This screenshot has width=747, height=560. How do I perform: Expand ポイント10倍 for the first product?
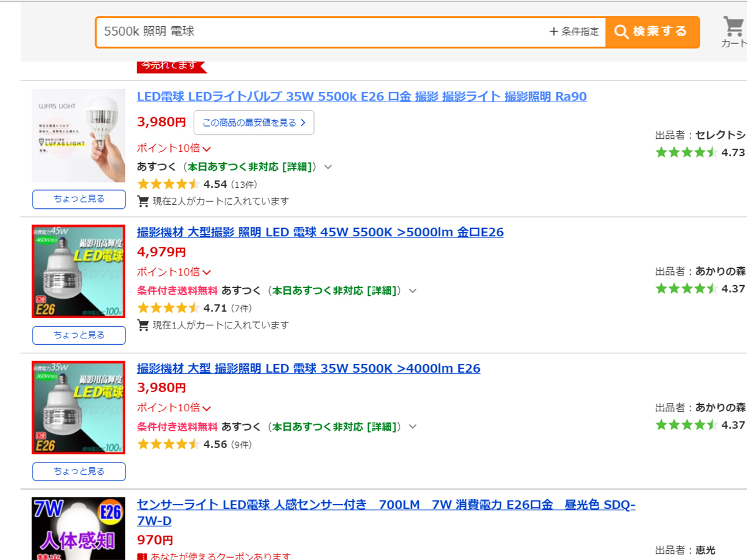coord(174,148)
